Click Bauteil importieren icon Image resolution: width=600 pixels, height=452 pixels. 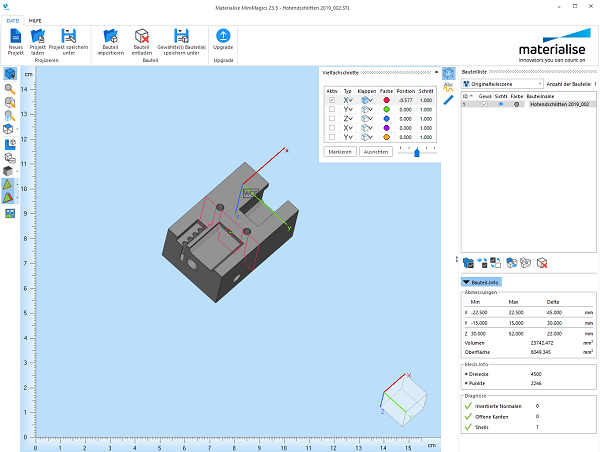[111, 36]
